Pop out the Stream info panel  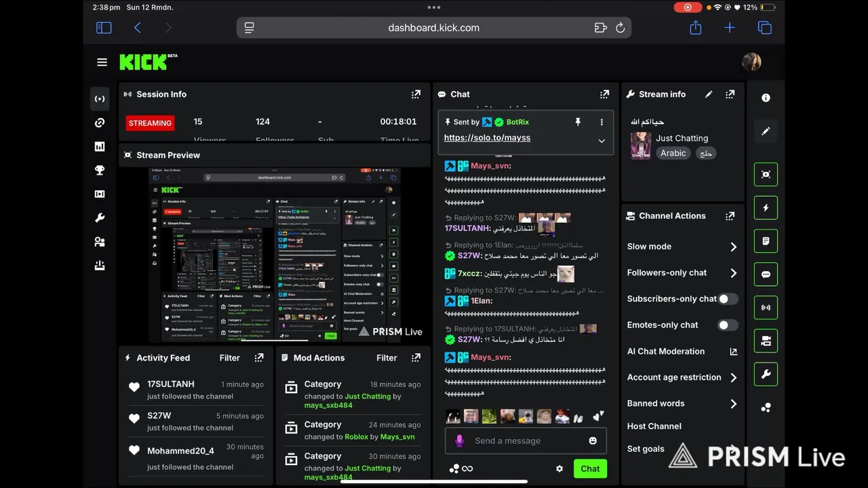pyautogui.click(x=730, y=94)
